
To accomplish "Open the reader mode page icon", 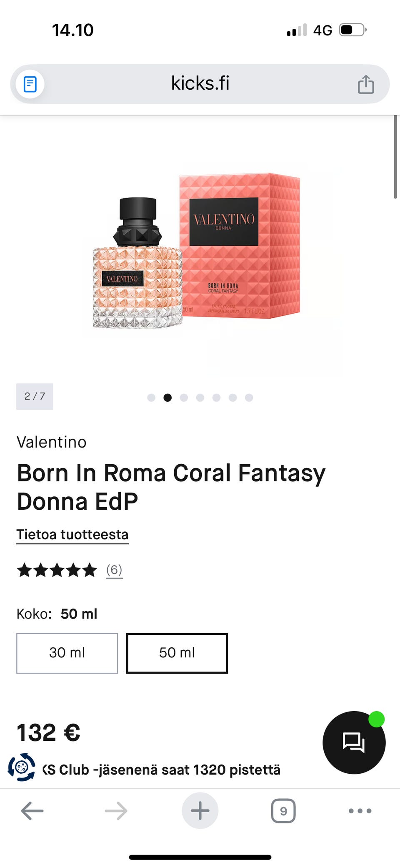I will (x=30, y=84).
